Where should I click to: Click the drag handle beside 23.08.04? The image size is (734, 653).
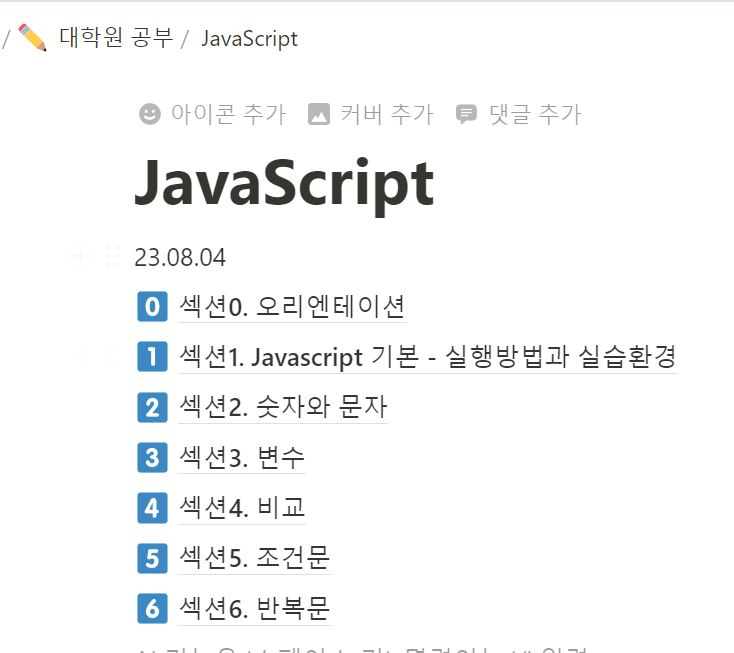click(x=113, y=257)
